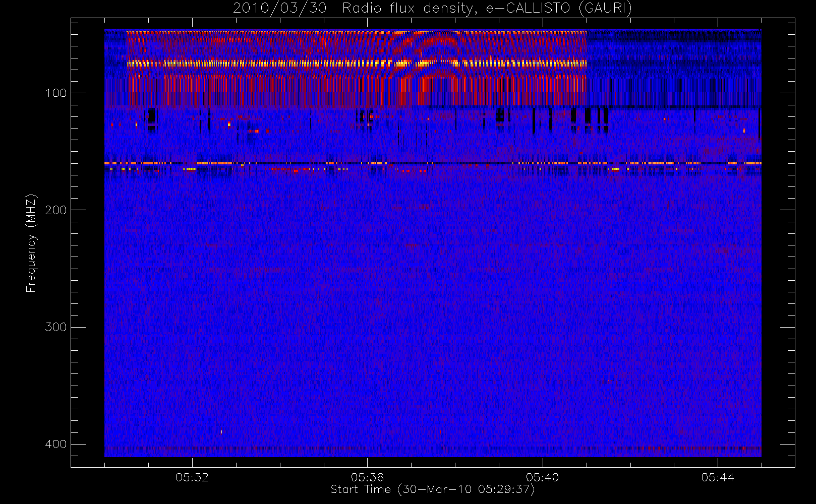Click the 'Start Time (30-Mar-10 05:29:37)' label

(x=432, y=489)
